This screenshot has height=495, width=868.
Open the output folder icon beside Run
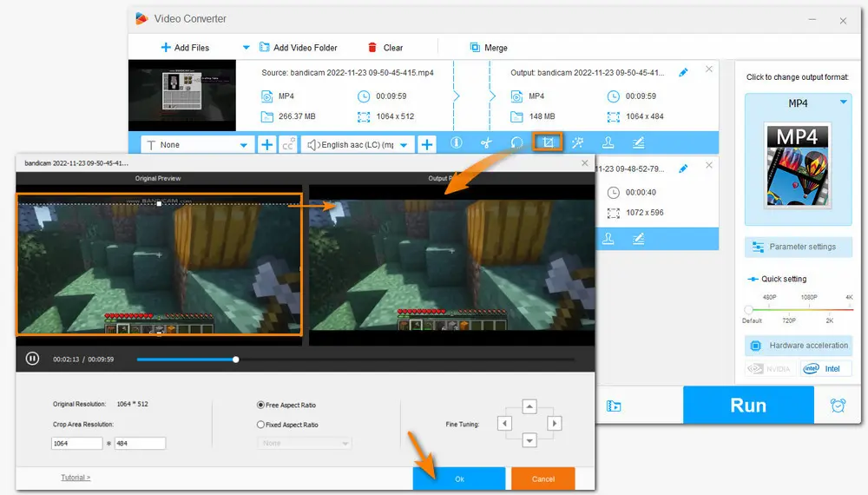click(614, 406)
